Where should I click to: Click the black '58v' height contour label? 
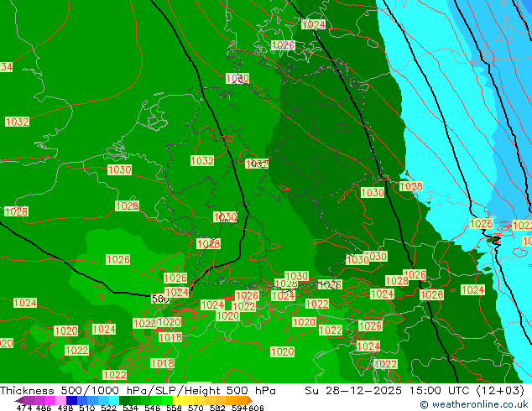(160, 299)
